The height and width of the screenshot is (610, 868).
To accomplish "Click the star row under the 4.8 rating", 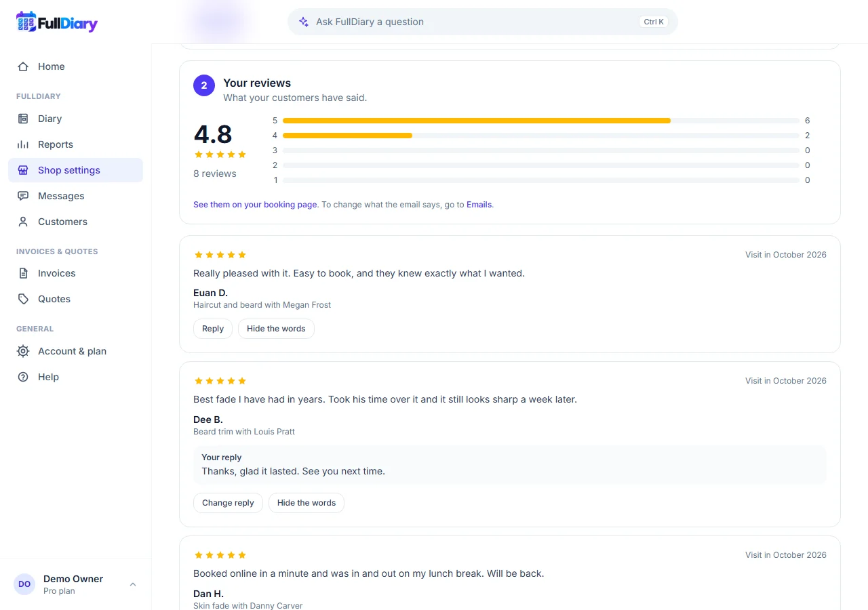I will [x=220, y=155].
